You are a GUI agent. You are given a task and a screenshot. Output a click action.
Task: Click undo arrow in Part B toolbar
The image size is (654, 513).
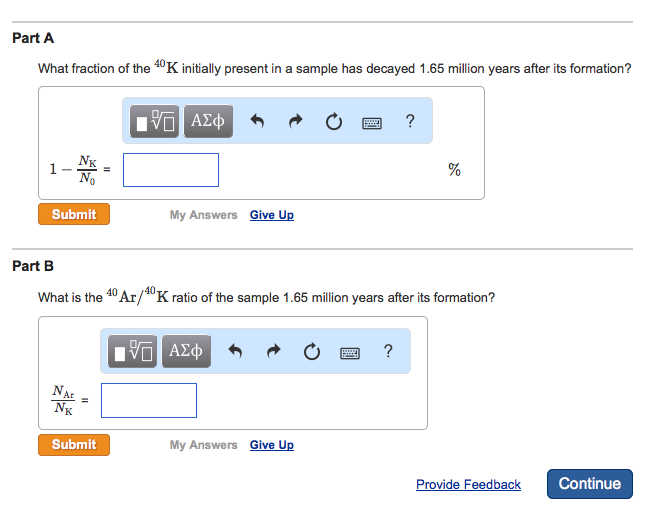236,352
